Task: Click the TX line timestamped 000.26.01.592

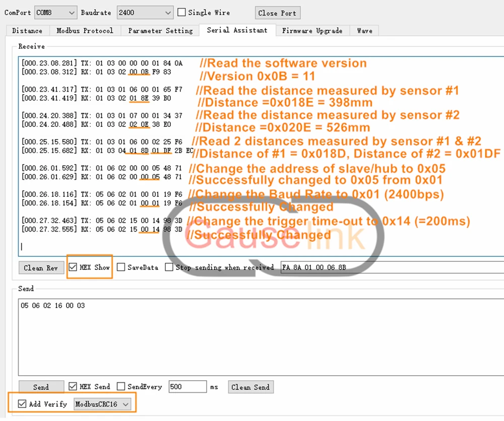Action: click(102, 168)
